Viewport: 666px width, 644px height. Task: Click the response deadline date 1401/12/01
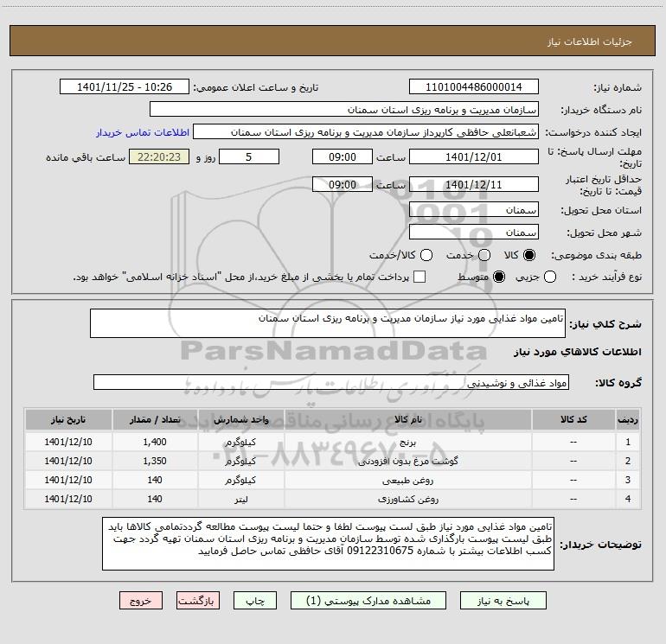pyautogui.click(x=474, y=156)
